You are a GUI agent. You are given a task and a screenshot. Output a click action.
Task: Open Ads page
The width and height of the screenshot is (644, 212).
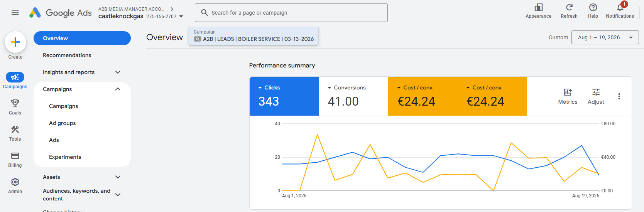tap(54, 140)
